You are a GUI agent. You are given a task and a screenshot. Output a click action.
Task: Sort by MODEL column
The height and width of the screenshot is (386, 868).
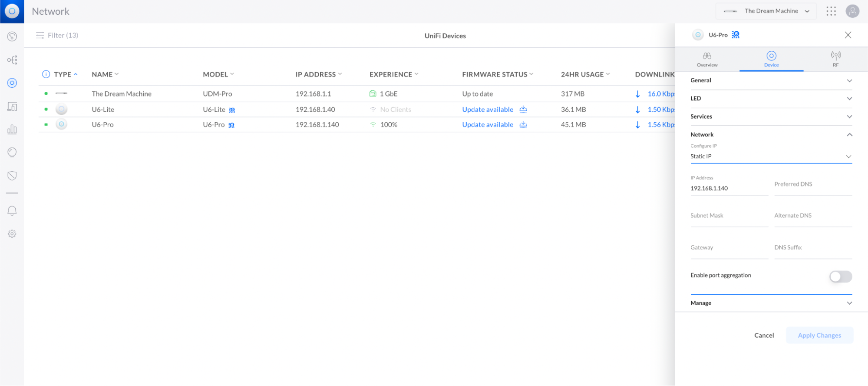pos(218,74)
